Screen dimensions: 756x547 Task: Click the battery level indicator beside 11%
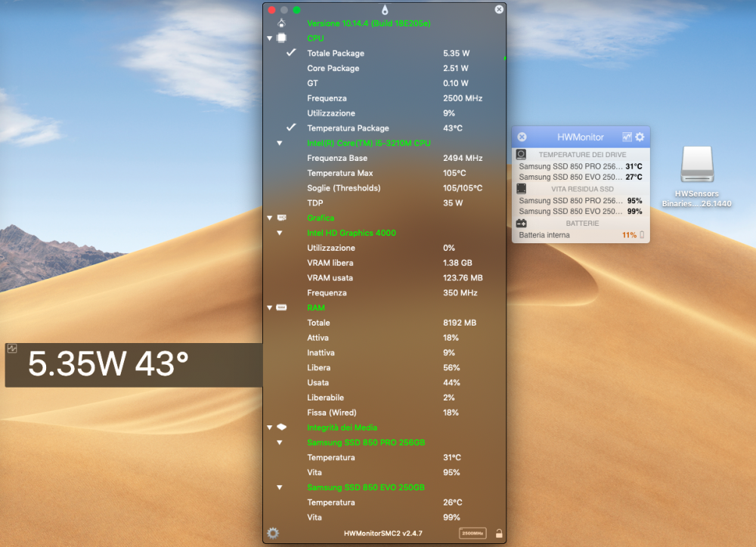[642, 235]
